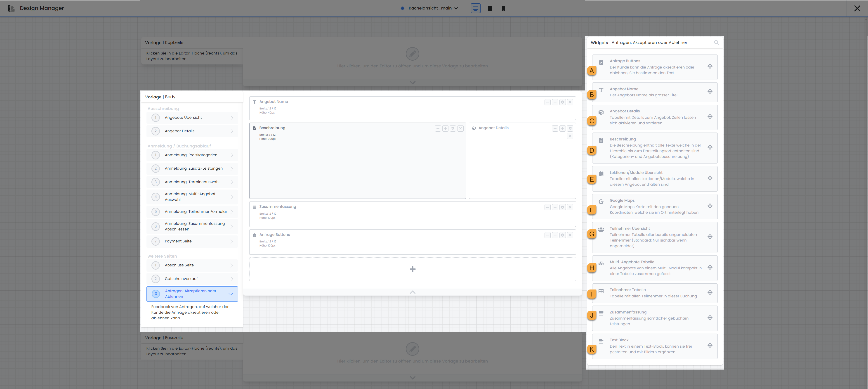Click the Text Block widget entry
This screenshot has height=389, width=868.
click(x=654, y=346)
